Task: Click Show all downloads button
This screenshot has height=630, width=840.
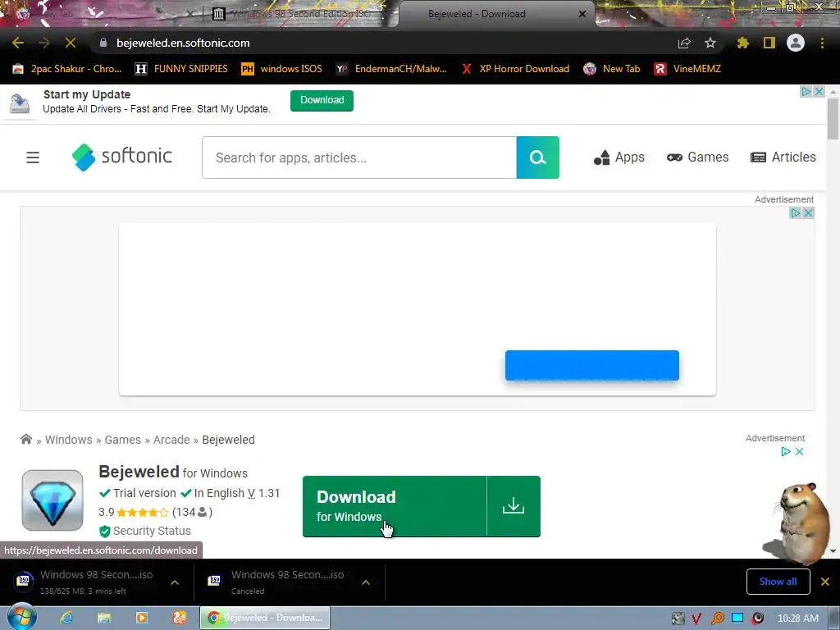Action: point(778,582)
